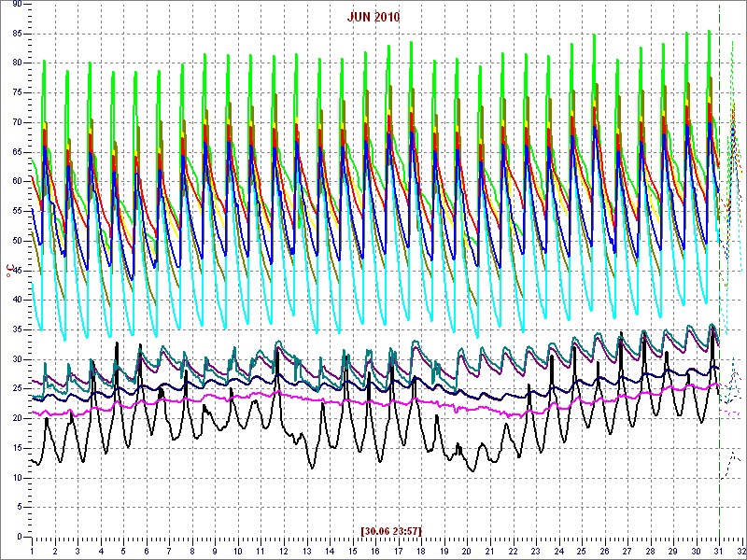The image size is (747, 560).
Task: Click day 17 label on the date axis
Action: coord(399,551)
